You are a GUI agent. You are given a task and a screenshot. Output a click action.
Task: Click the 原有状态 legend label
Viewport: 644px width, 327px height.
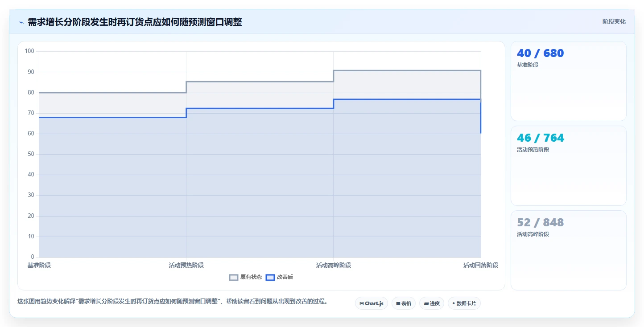[x=251, y=277]
